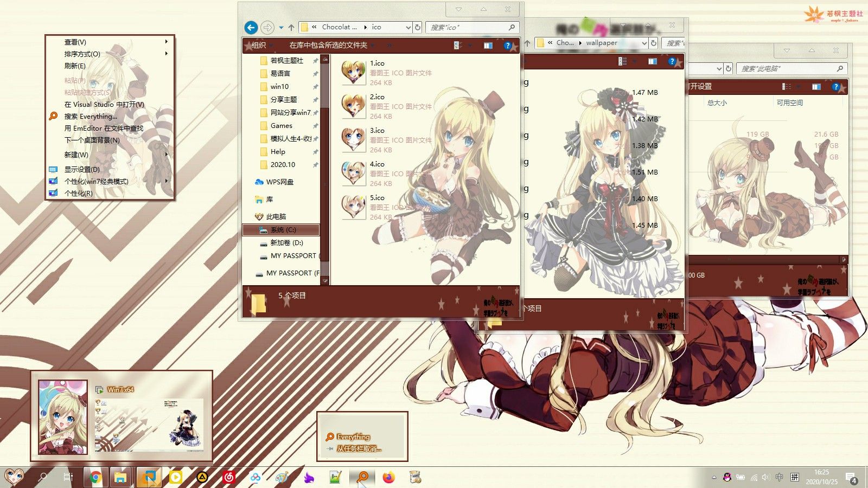Toggle the 拼 input method indicator
Viewport: 868px width, 488px height.
794,478
